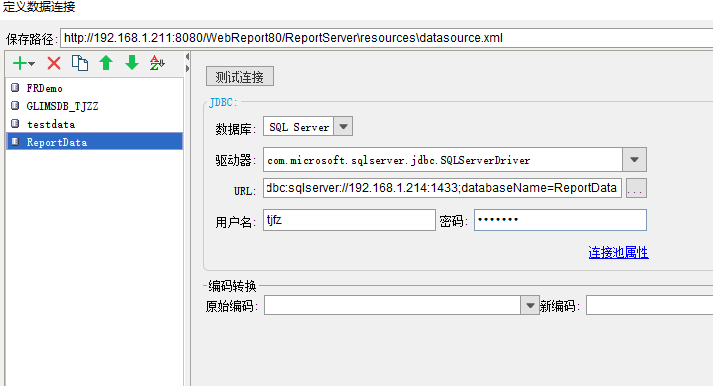
Task: Open the dropdown arrow beside the add icon
Action: pos(31,64)
